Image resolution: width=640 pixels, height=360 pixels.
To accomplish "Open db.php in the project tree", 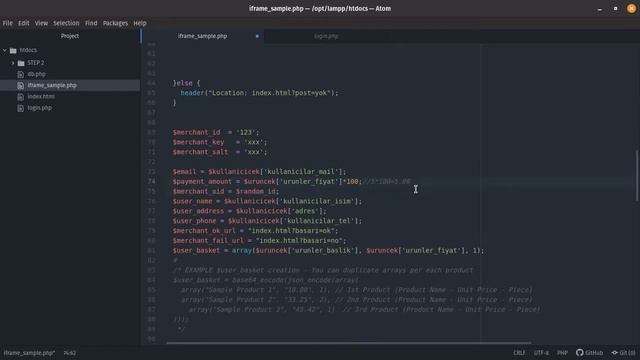I will 36,74.
